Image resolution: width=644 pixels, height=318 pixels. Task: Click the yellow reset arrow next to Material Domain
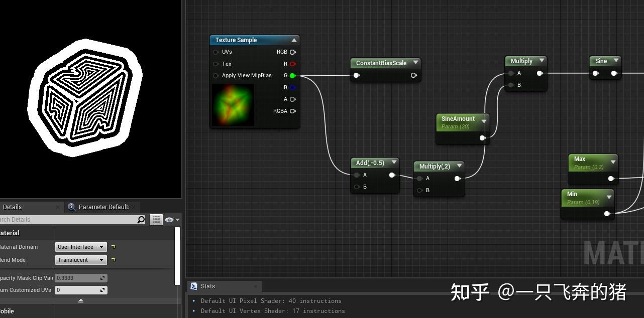click(x=113, y=247)
